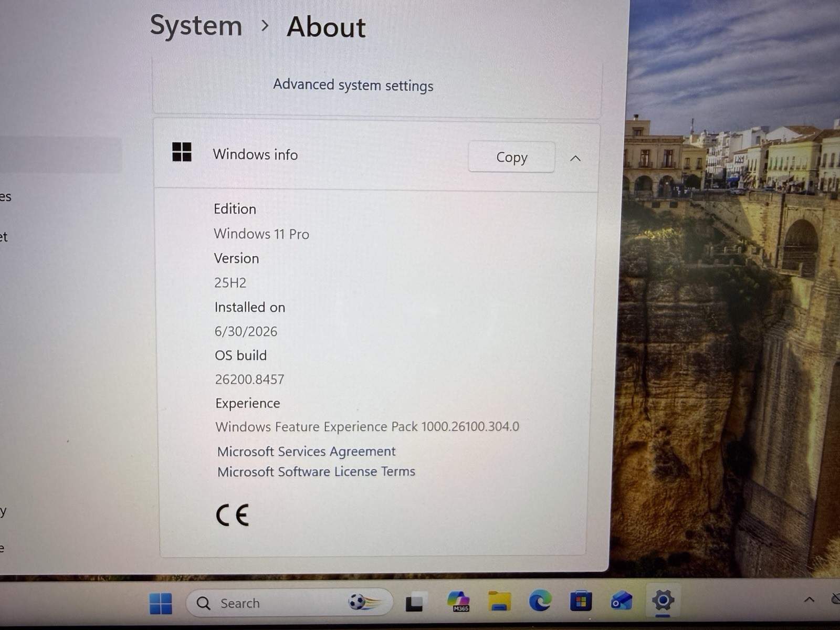Select the OS build '26200.8457'
The height and width of the screenshot is (630, 840).
click(x=249, y=379)
